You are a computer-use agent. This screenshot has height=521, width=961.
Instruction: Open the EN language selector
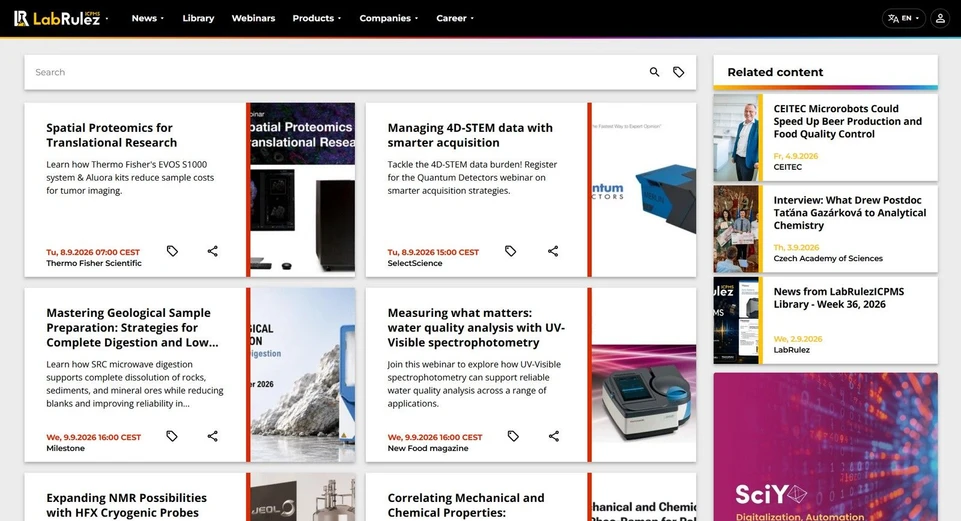[x=903, y=18]
